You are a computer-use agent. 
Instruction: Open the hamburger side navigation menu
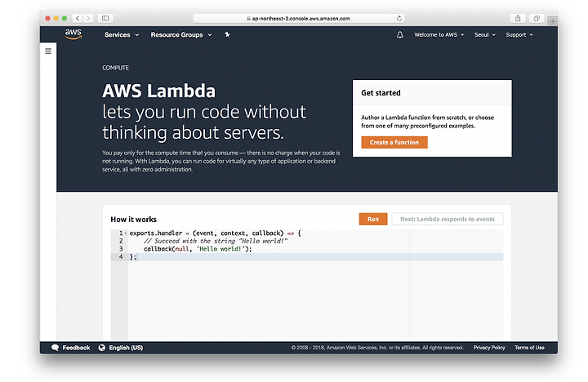[48, 51]
